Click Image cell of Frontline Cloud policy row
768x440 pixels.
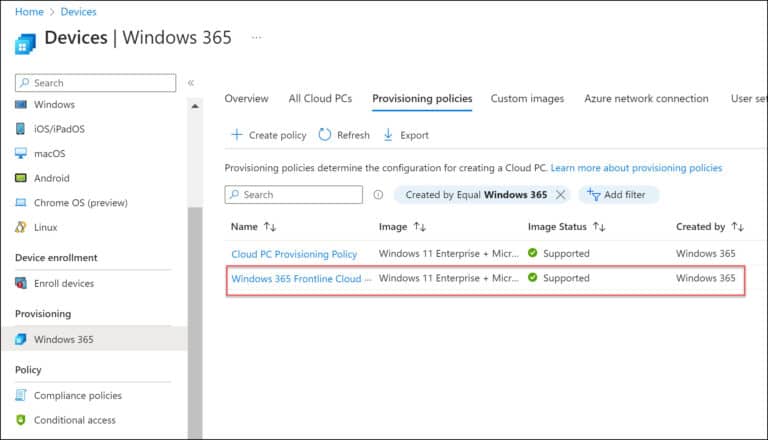[449, 278]
